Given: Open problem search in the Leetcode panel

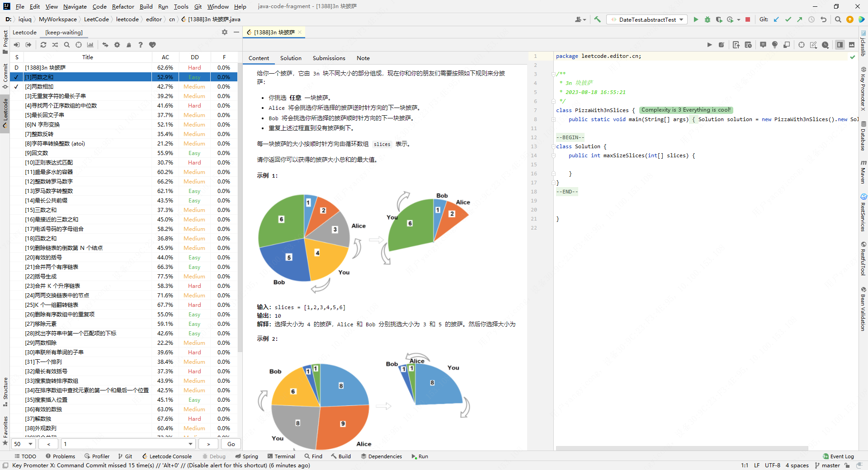Looking at the screenshot, I should click(66, 45).
